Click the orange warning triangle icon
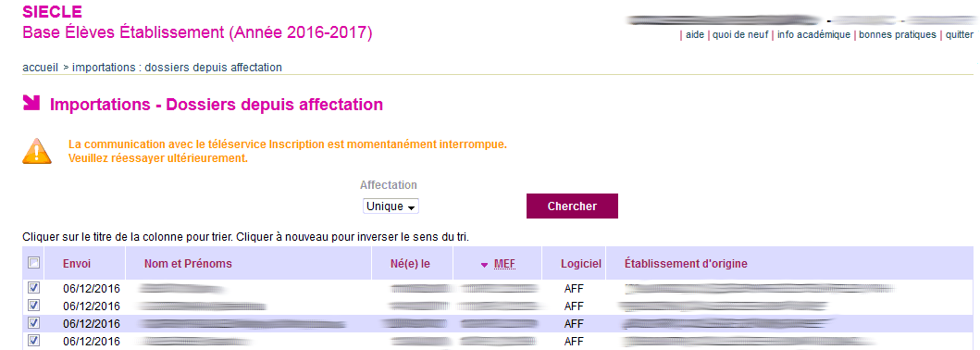Screen dimensions: 980x350 [37, 151]
